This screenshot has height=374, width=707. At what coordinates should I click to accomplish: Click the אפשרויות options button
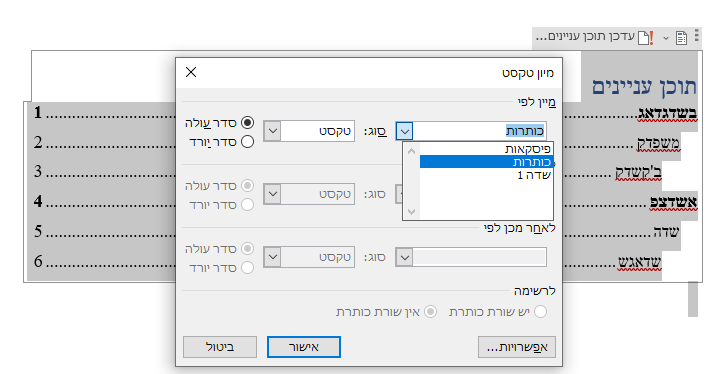[x=517, y=347]
